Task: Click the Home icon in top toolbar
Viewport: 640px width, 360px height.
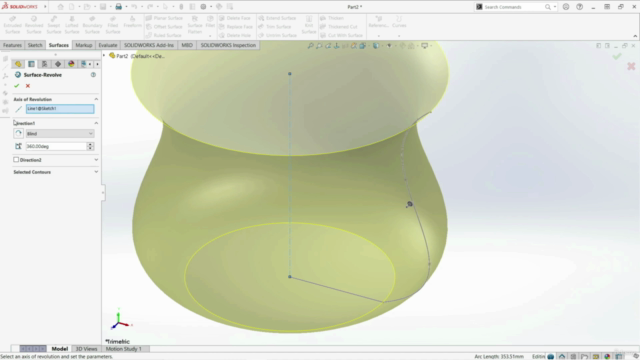Action: pyautogui.click(x=60, y=7)
